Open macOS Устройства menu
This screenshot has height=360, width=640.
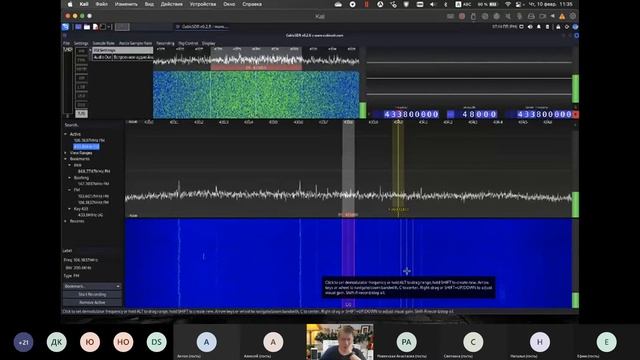[203, 4]
